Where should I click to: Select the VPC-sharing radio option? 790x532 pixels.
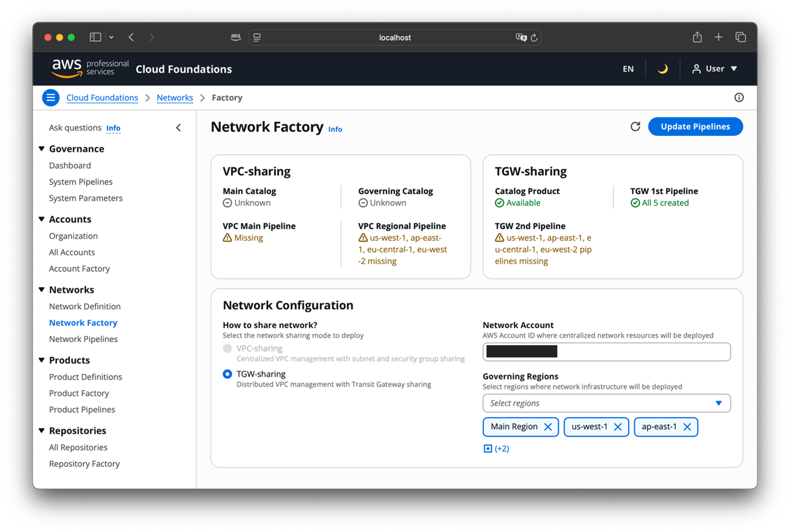[227, 349]
